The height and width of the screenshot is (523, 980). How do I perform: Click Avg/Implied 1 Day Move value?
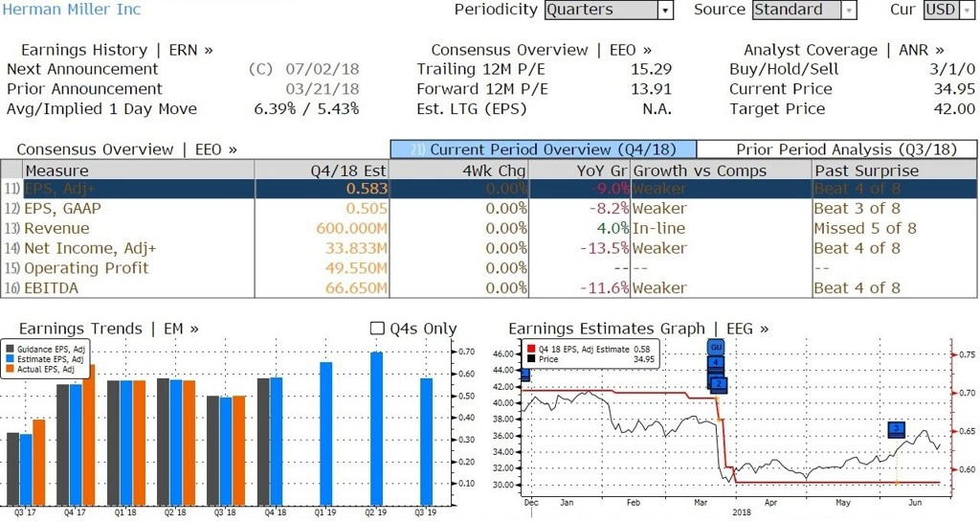[x=306, y=109]
